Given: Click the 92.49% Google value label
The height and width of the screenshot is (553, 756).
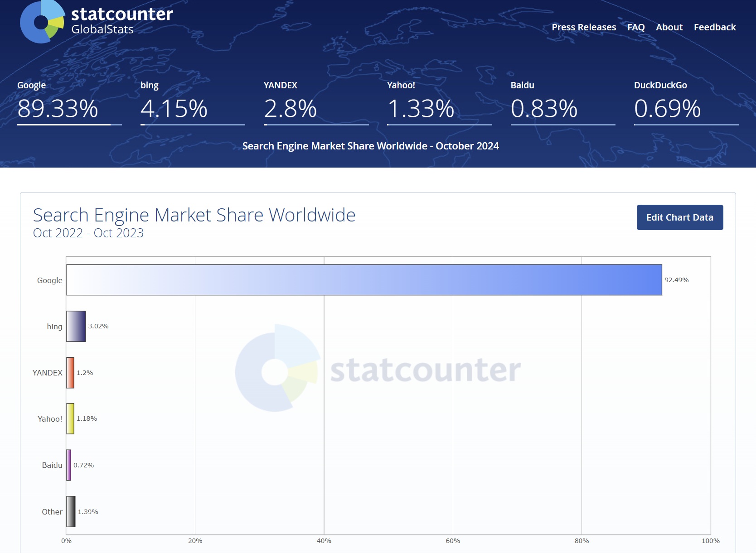Looking at the screenshot, I should [676, 280].
